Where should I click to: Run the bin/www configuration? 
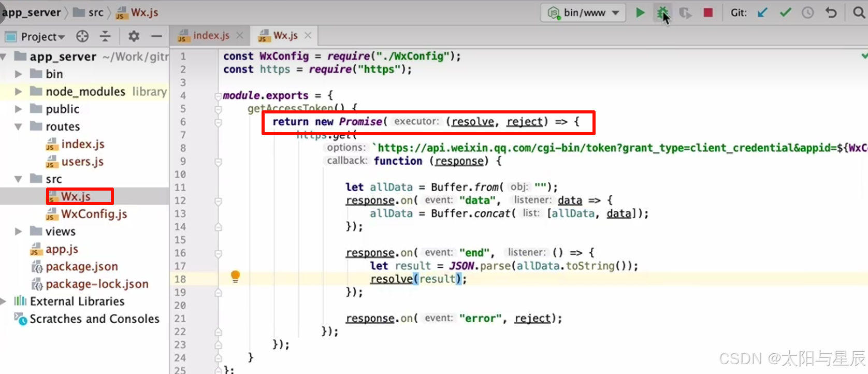[x=640, y=12]
